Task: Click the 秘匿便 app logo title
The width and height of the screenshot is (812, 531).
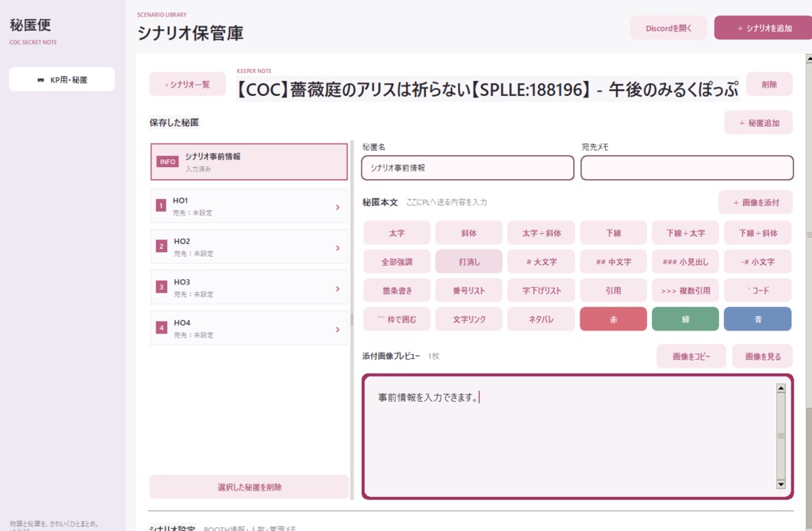Action: (30, 25)
